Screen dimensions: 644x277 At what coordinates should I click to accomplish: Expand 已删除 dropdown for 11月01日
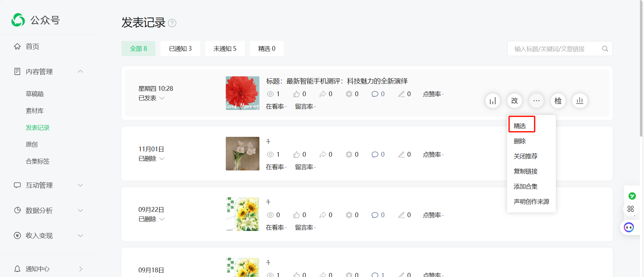(162, 159)
